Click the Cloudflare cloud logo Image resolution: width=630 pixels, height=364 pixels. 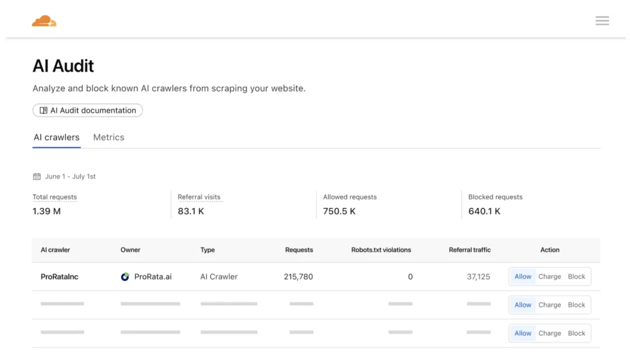(44, 22)
